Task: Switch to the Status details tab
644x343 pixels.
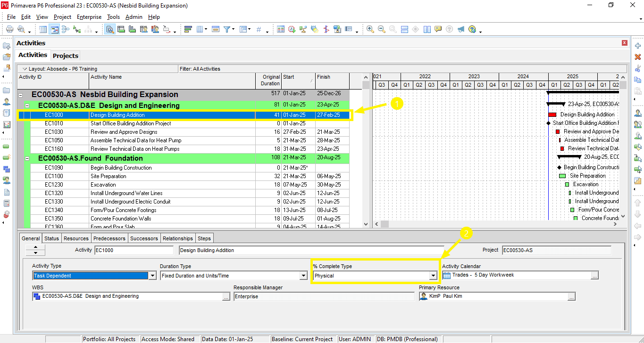Action: click(51, 238)
